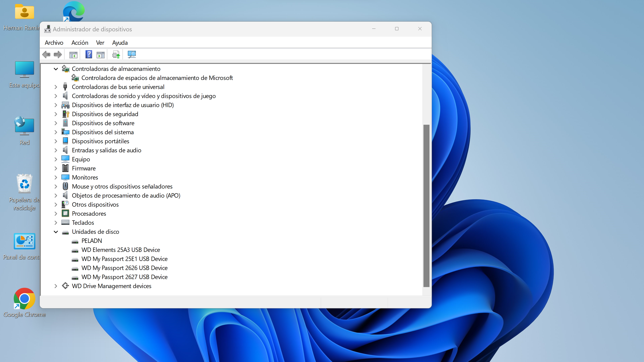This screenshot has width=644, height=362.
Task: Click the show/hide console tree toolbar icon
Action: tap(73, 54)
